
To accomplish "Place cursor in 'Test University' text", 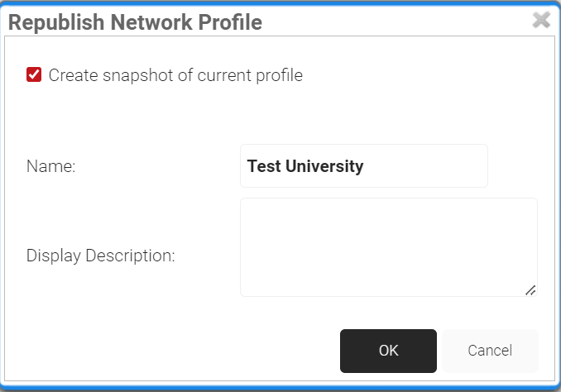I will 305,166.
